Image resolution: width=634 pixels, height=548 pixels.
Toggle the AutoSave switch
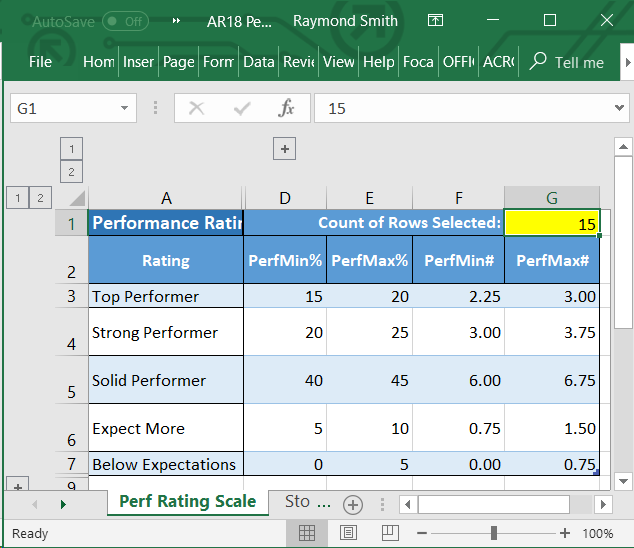click(125, 21)
